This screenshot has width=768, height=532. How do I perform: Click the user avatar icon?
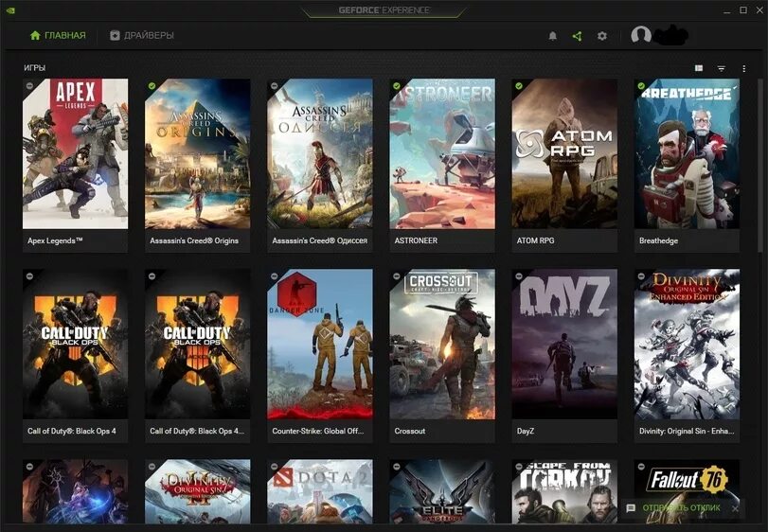641,35
